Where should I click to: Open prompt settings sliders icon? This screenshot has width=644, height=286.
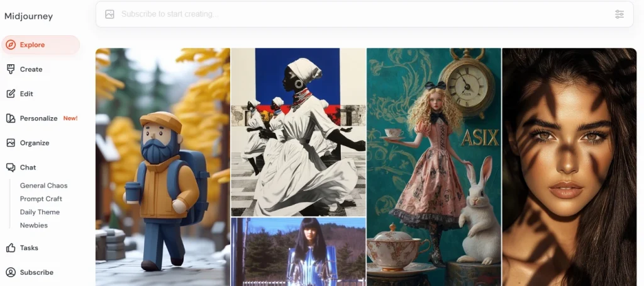619,14
